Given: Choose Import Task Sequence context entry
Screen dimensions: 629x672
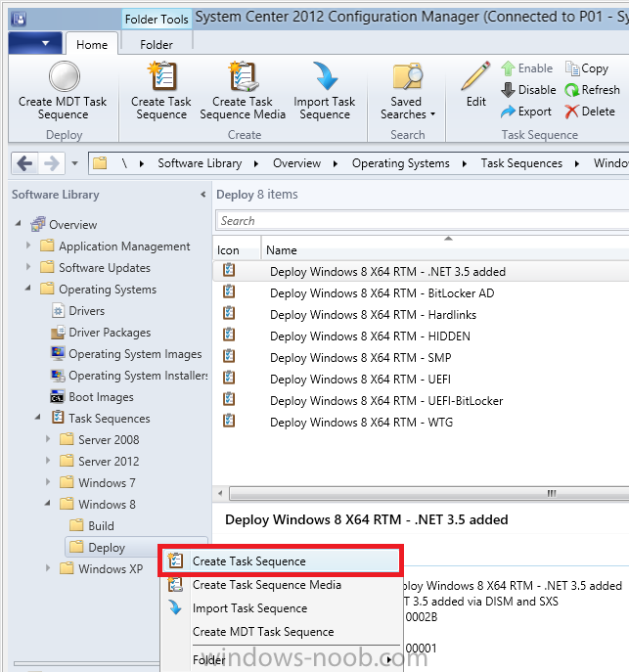Looking at the screenshot, I should (x=281, y=608).
